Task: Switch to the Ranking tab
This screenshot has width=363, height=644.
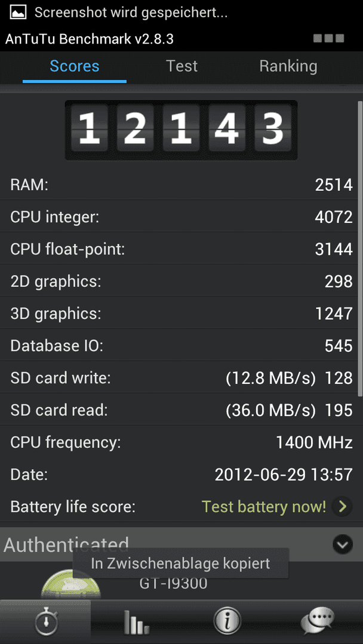Action: click(288, 66)
